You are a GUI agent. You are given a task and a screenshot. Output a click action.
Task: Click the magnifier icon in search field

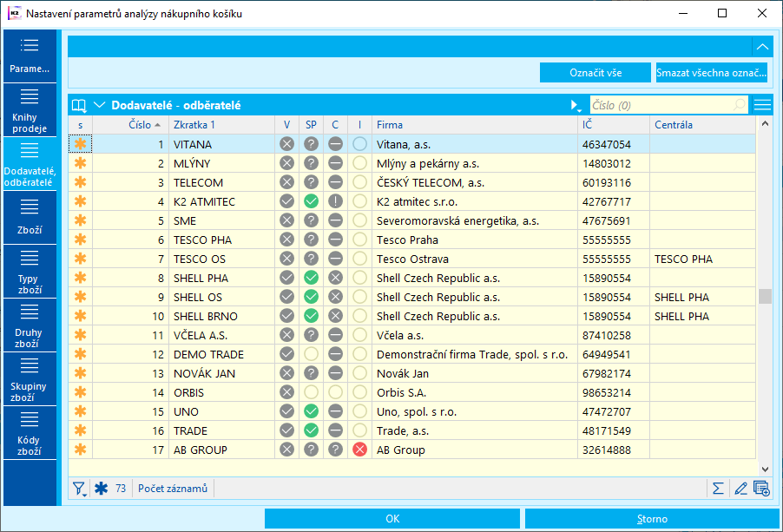coord(739,105)
